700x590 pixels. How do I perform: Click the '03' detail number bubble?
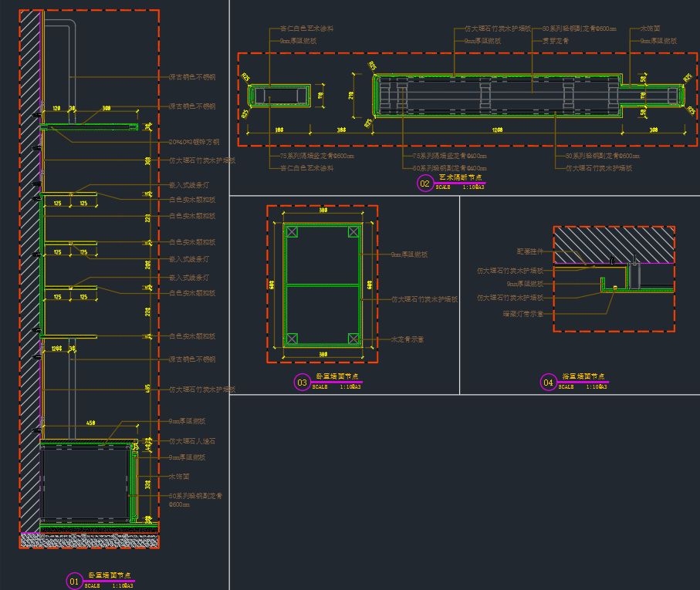coord(303,383)
